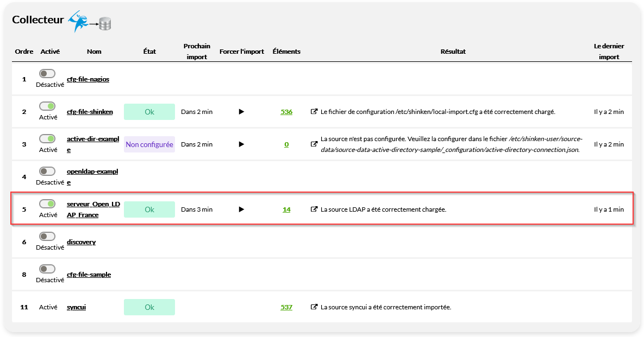View the 536 elements of cfg-file-shinken
Viewport: 644px width, 337px height.
(286, 112)
